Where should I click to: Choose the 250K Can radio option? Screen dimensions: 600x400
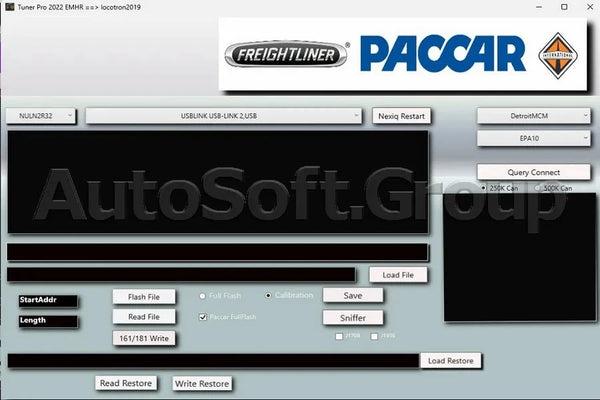pos(485,188)
